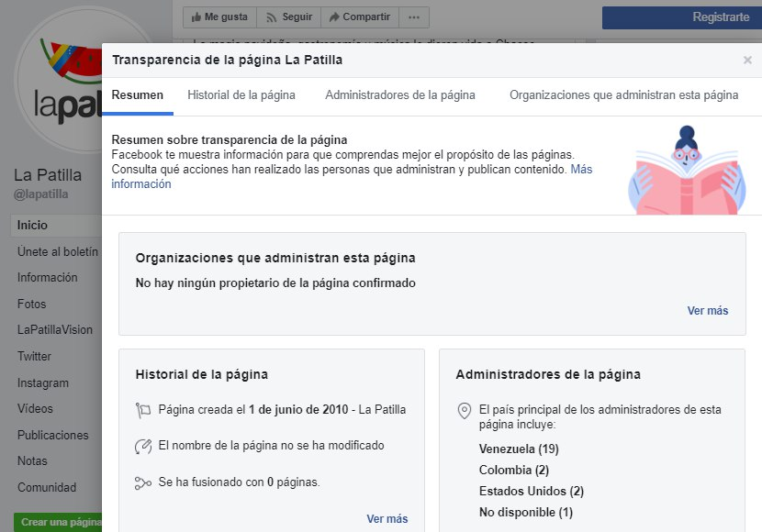Open Organizaciones que administran esta página tab
762x532 pixels.
[x=623, y=95]
